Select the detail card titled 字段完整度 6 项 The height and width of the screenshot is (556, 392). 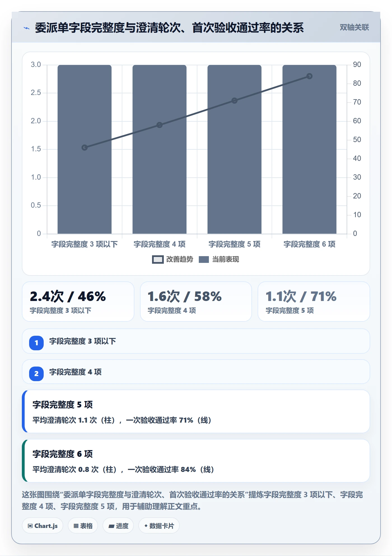click(x=196, y=461)
